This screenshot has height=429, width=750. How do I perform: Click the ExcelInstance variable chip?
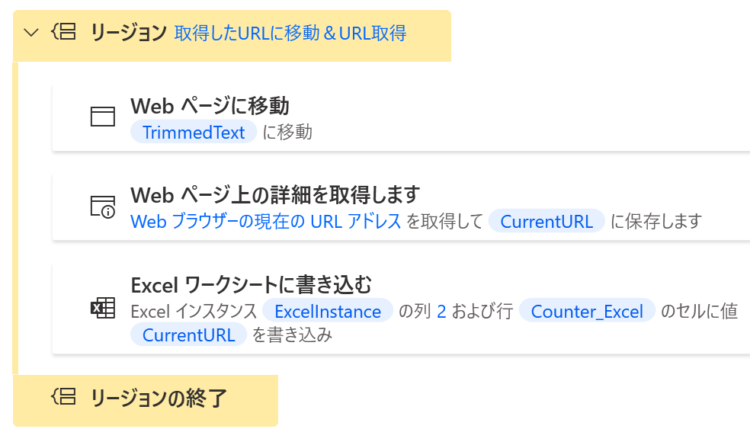point(328,311)
